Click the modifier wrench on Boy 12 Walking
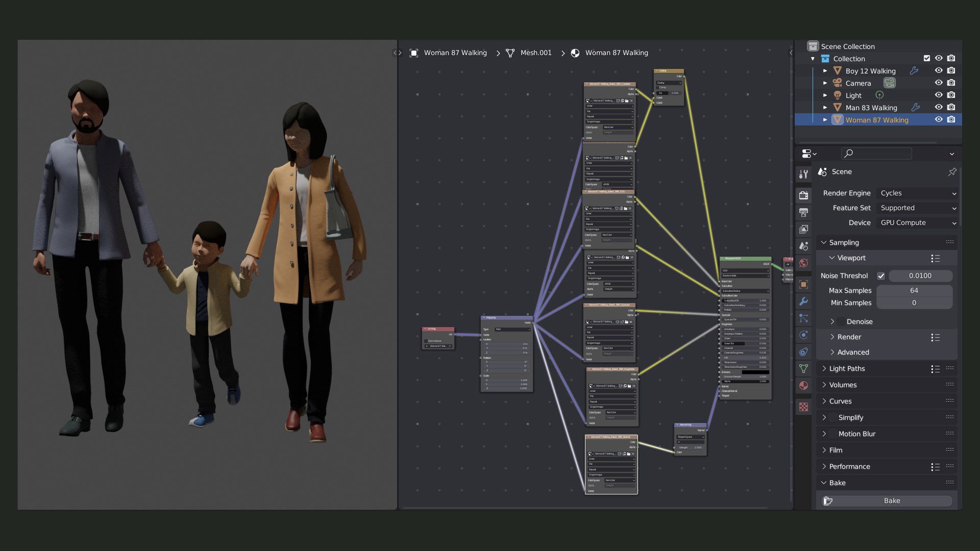Screen dimensions: 980x551 point(914,71)
